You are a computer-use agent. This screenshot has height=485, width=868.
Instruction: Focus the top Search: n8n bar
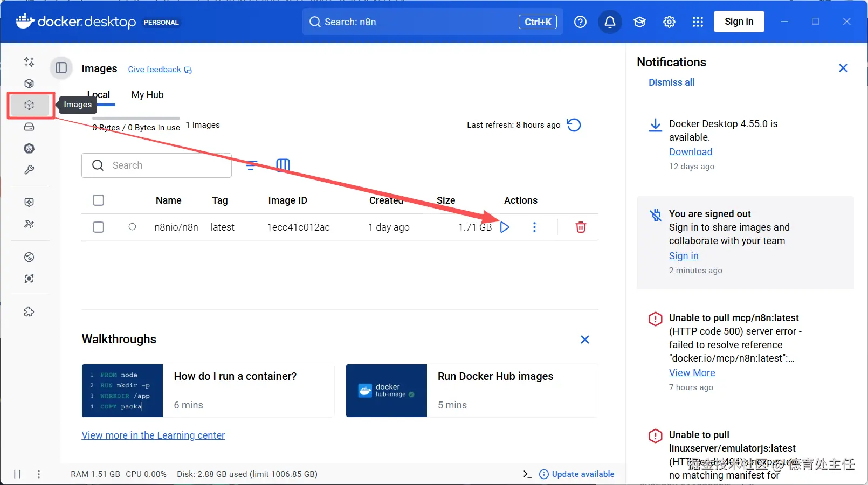[x=432, y=22]
